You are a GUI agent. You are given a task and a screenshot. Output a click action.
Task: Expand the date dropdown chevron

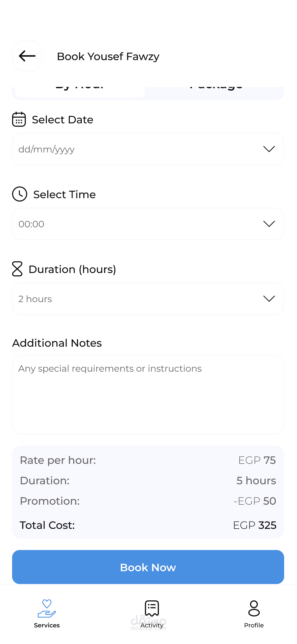pyautogui.click(x=269, y=149)
